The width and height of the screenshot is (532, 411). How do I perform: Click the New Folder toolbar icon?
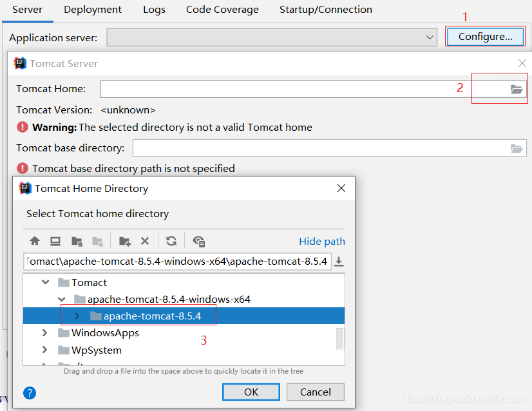125,242
